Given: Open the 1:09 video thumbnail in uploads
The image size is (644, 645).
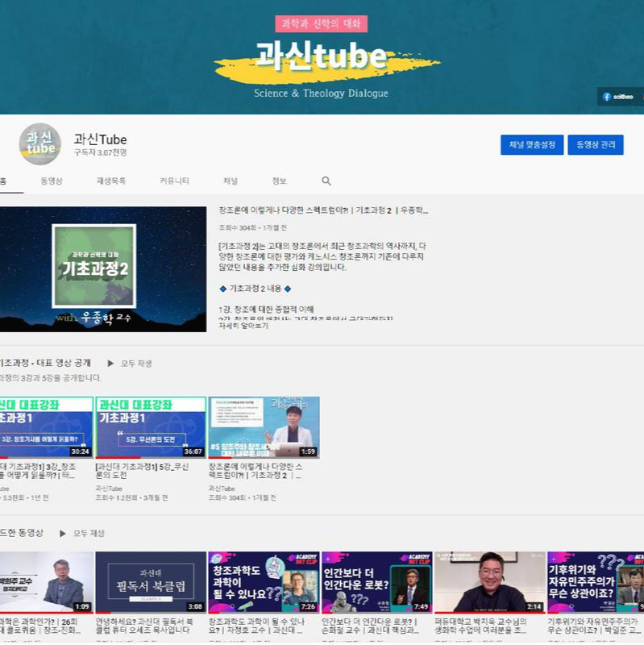Looking at the screenshot, I should pos(47,582).
